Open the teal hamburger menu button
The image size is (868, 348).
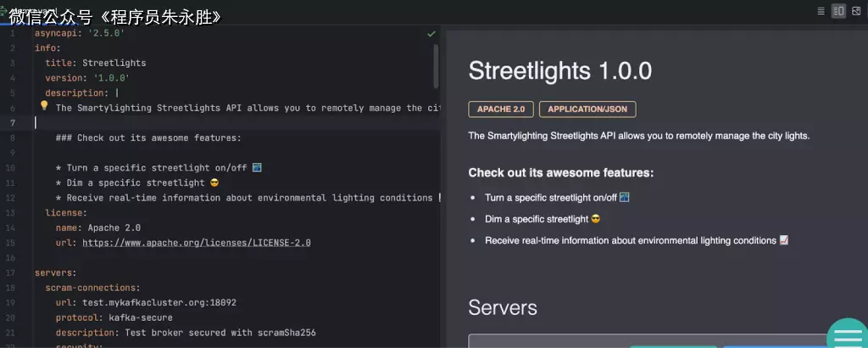[x=847, y=338]
